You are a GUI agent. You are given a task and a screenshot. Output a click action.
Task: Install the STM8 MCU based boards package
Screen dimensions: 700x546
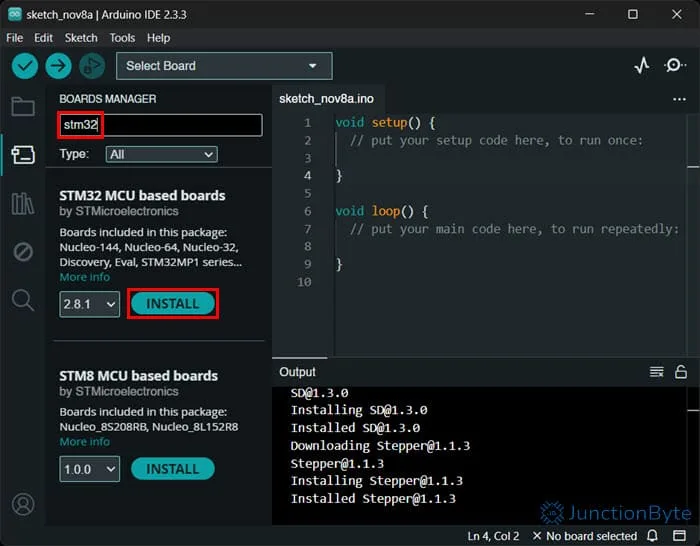(x=173, y=469)
